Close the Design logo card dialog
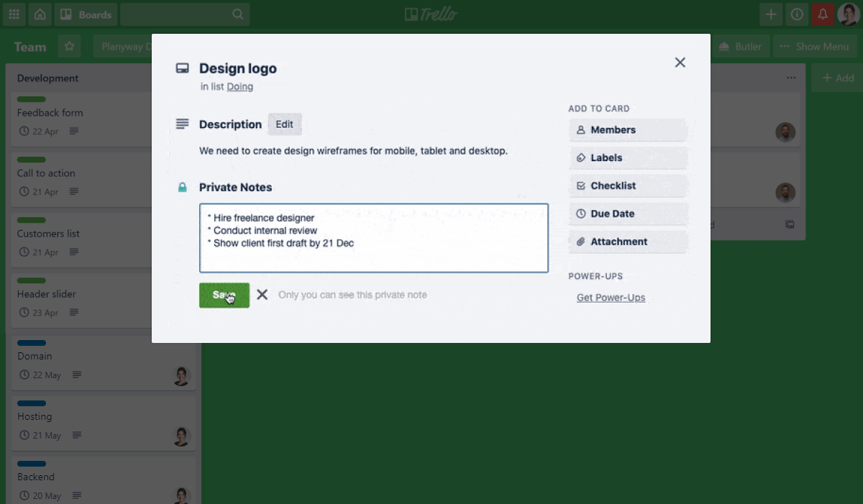The height and width of the screenshot is (504, 863). click(680, 63)
